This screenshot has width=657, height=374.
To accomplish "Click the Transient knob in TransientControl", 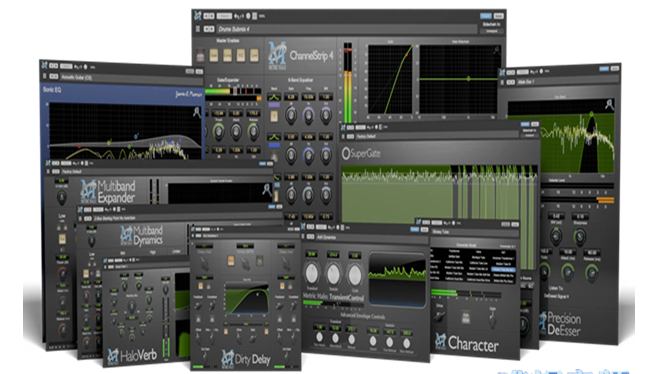I will (311, 273).
